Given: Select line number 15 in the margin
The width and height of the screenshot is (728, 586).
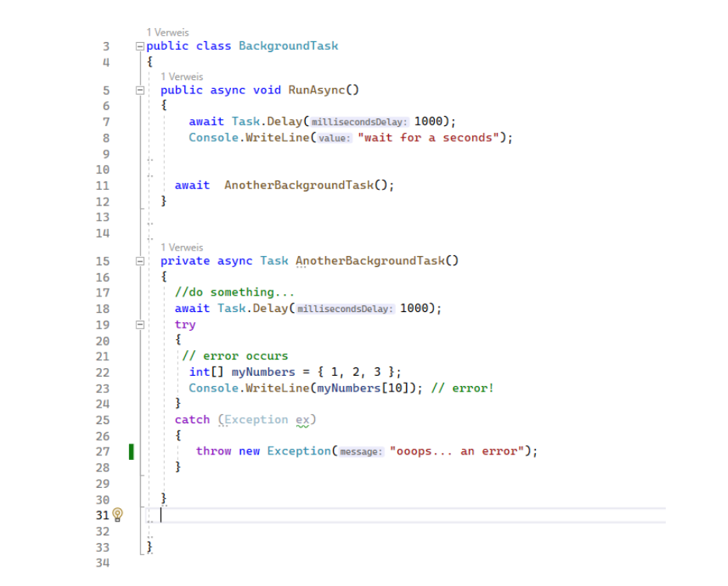Looking at the screenshot, I should click(103, 261).
